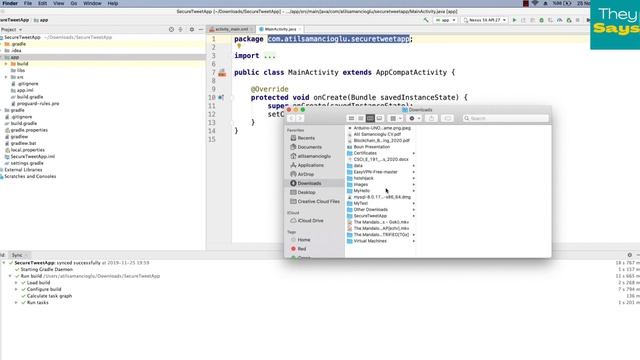Select gradle.properties in Project tree
This screenshot has height=360, width=640.
coord(26,130)
